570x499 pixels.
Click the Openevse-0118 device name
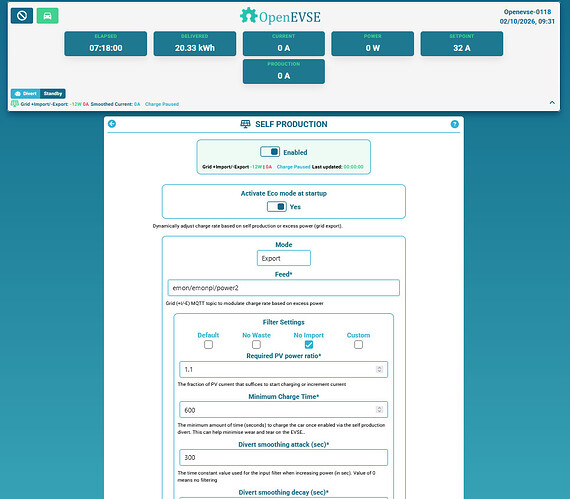coord(527,12)
